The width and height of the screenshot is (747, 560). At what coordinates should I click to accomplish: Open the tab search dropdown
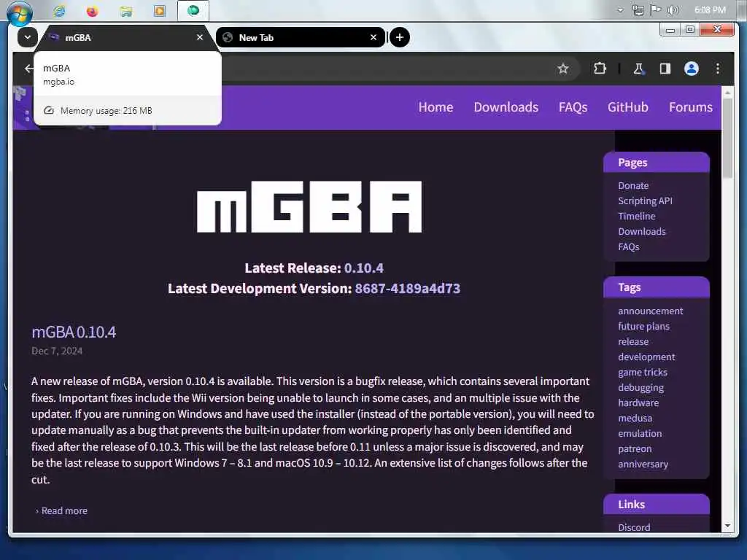28,37
